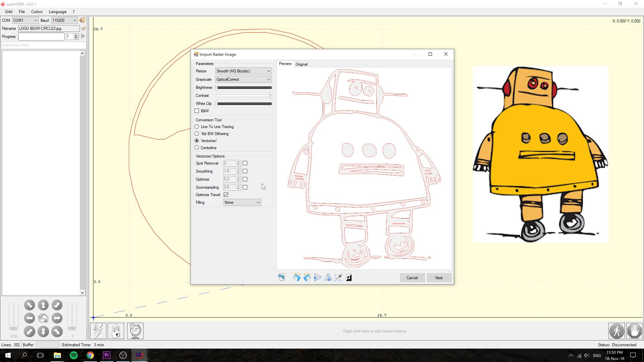Open the Filling dropdown set to None

[x=242, y=202]
